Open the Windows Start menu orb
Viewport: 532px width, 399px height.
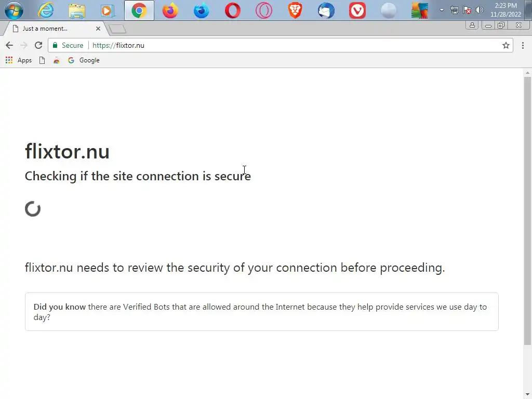(x=14, y=10)
